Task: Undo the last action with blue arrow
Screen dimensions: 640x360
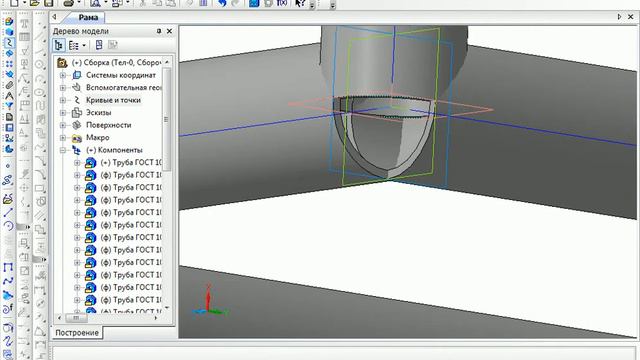Action: 222,3
